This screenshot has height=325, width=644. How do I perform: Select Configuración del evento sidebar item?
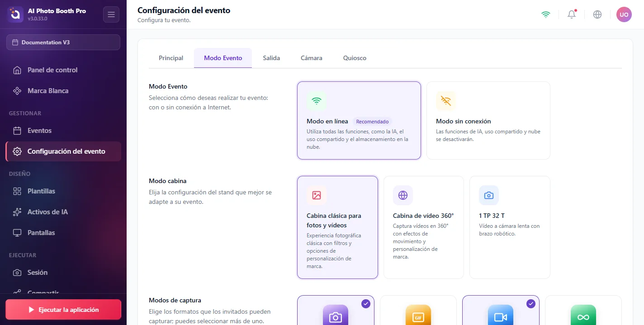tap(63, 151)
